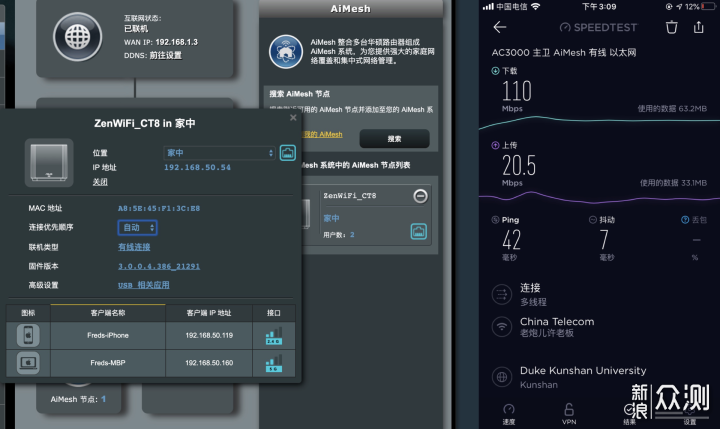Tap the upload 上传 icon
The height and width of the screenshot is (429, 720).
495,145
